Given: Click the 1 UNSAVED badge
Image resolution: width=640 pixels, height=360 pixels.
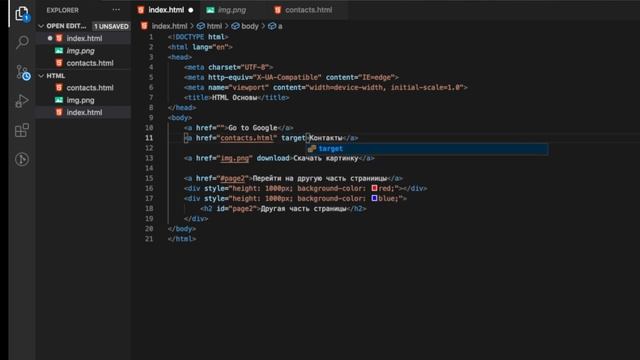Looking at the screenshot, I should click(x=111, y=26).
